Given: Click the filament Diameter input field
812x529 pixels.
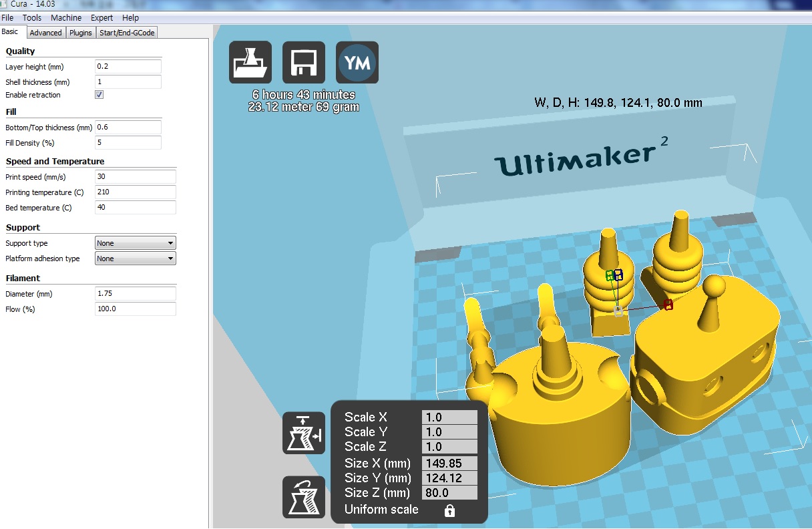Looking at the screenshot, I should [136, 294].
